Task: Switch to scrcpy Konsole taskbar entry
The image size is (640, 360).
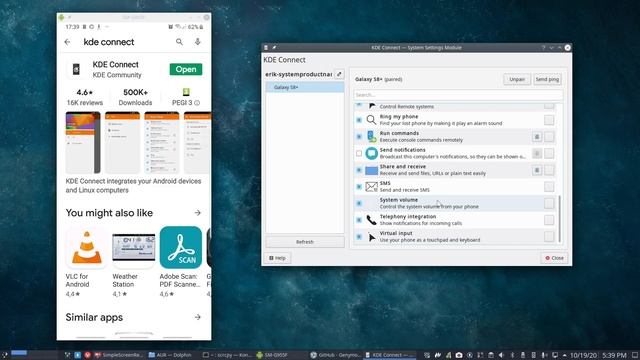Action: click(227, 355)
